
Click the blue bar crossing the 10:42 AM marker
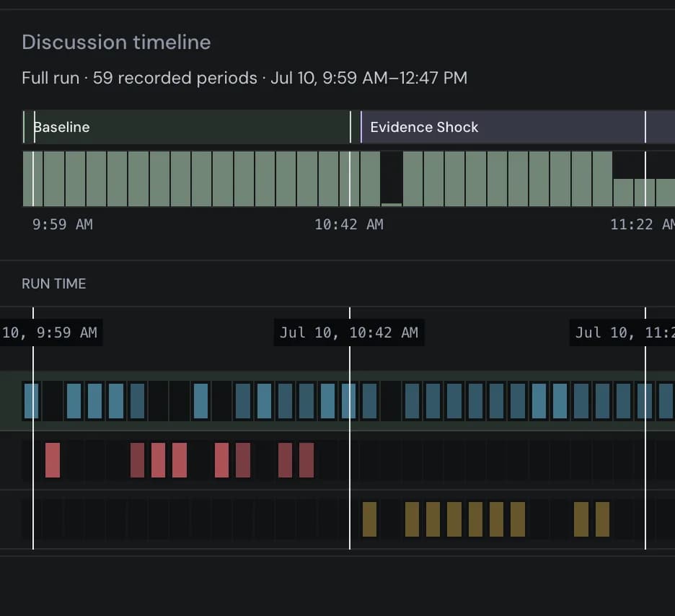click(x=349, y=401)
